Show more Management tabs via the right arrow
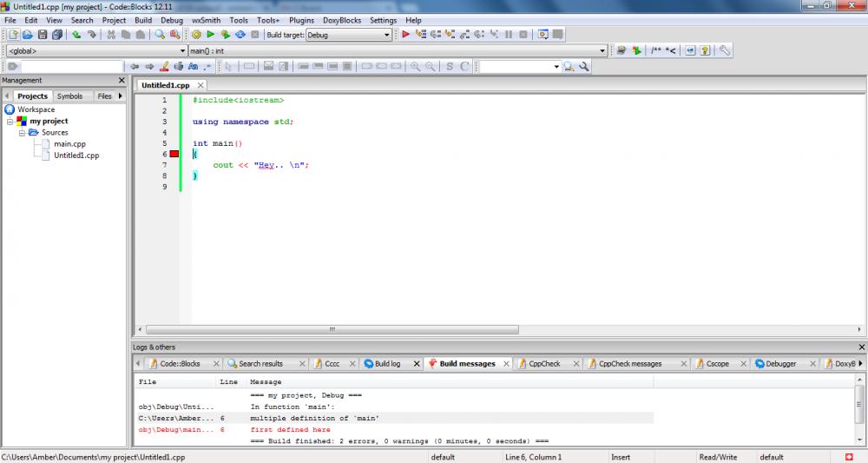This screenshot has height=463, width=868. coord(120,96)
